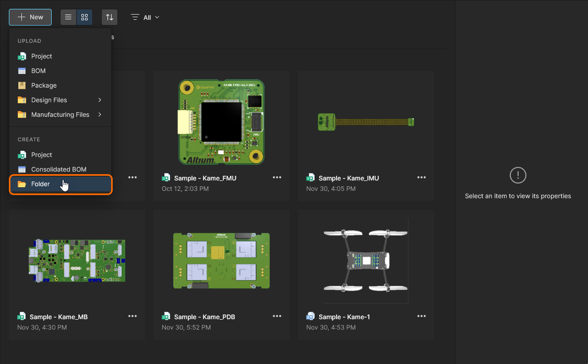The width and height of the screenshot is (588, 364).
Task: Open more options for Sample - Kame_PDB
Action: (277, 316)
